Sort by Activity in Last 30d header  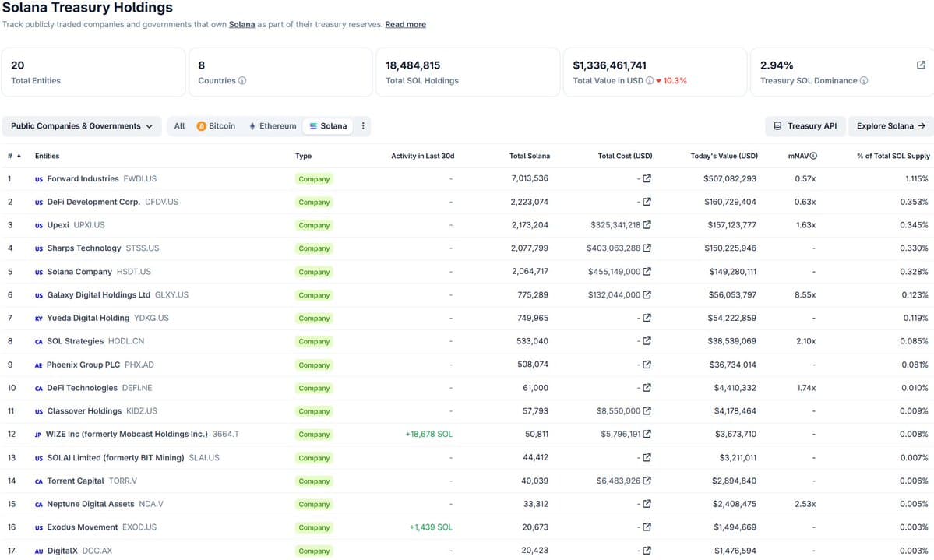click(x=422, y=156)
